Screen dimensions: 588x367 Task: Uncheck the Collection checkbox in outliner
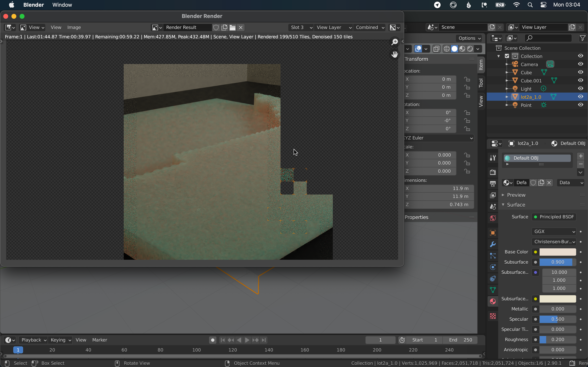(x=507, y=56)
